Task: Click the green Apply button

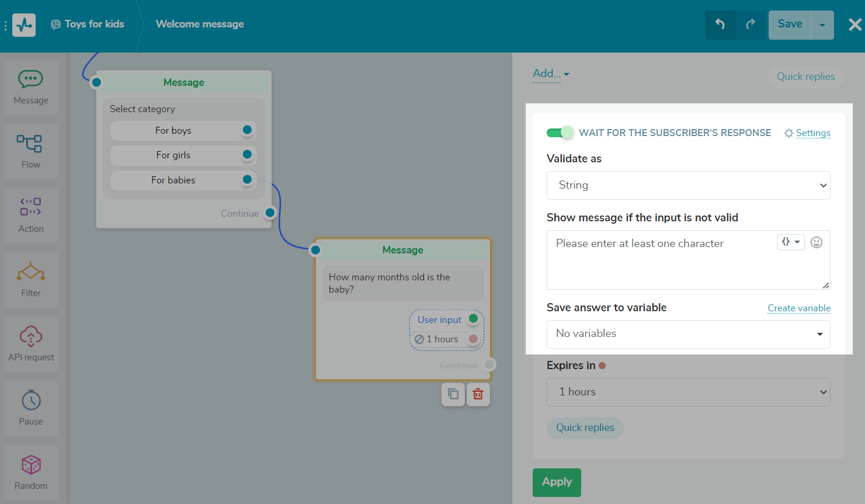Action: pos(557,482)
